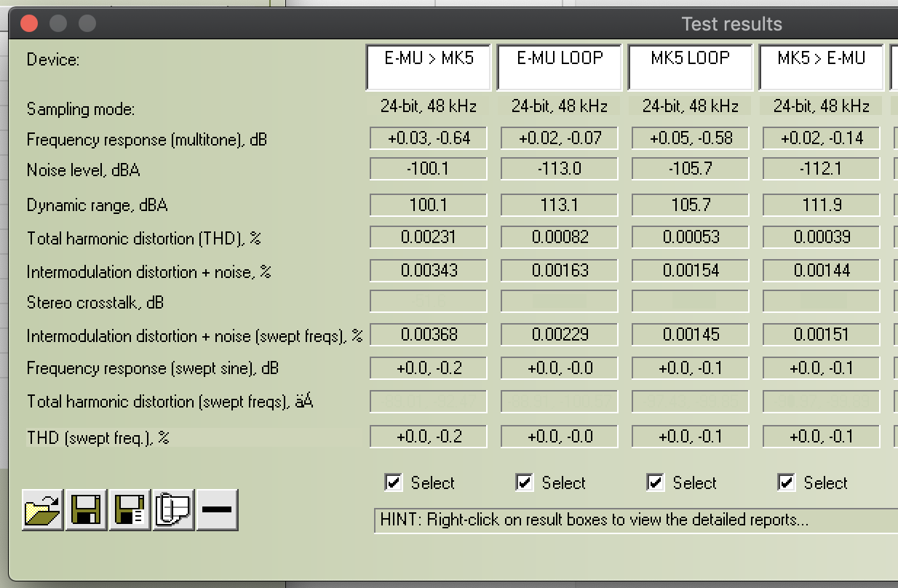Click swept IMD box 0.00368
Image resolution: width=898 pixels, height=588 pixels.
click(429, 335)
